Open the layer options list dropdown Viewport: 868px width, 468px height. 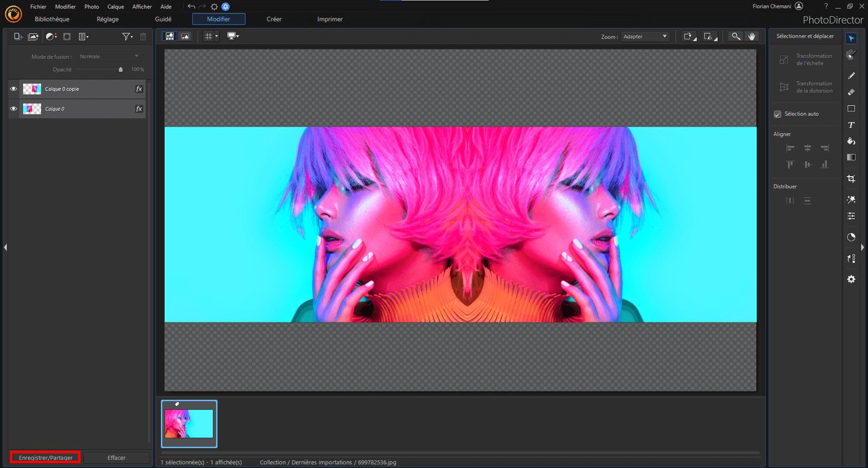click(x=84, y=36)
